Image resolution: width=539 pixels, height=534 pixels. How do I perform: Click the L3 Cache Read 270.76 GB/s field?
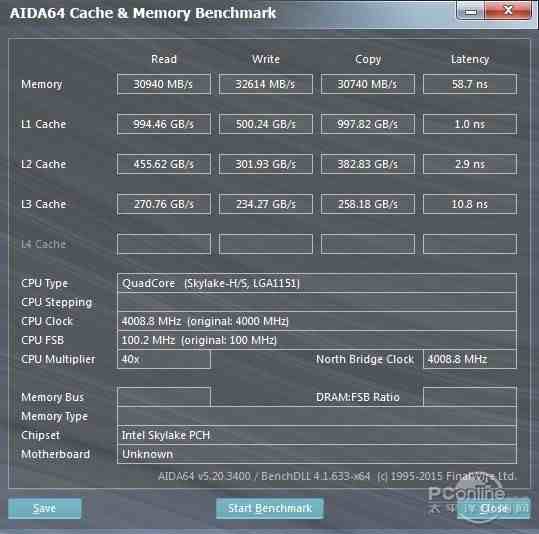point(164,204)
